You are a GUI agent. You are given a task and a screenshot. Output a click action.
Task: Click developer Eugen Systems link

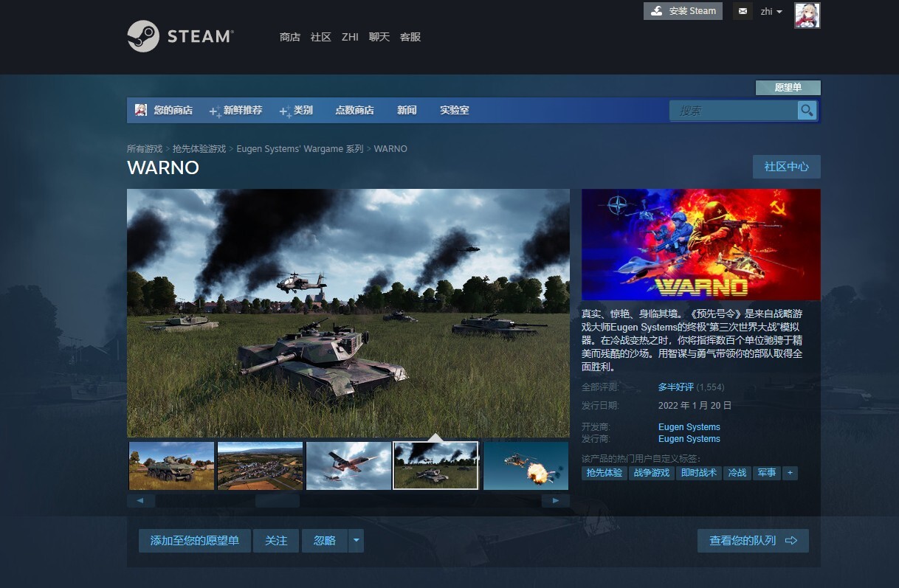[x=689, y=427]
